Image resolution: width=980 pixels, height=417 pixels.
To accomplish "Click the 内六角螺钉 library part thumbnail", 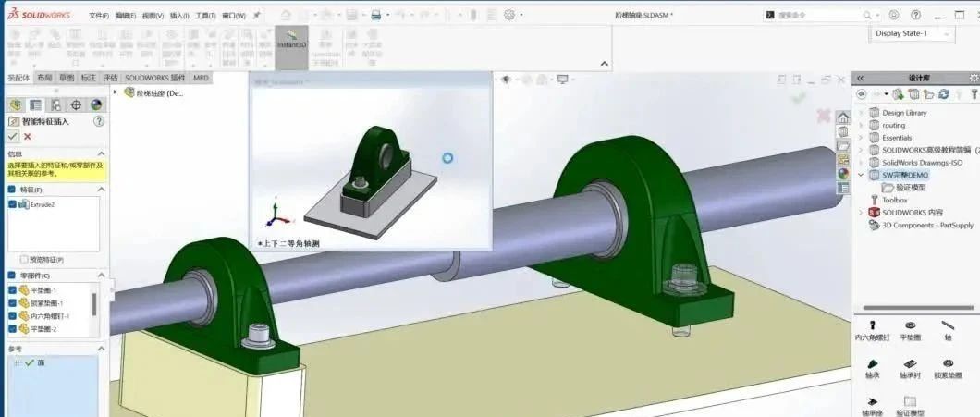I will click(872, 331).
